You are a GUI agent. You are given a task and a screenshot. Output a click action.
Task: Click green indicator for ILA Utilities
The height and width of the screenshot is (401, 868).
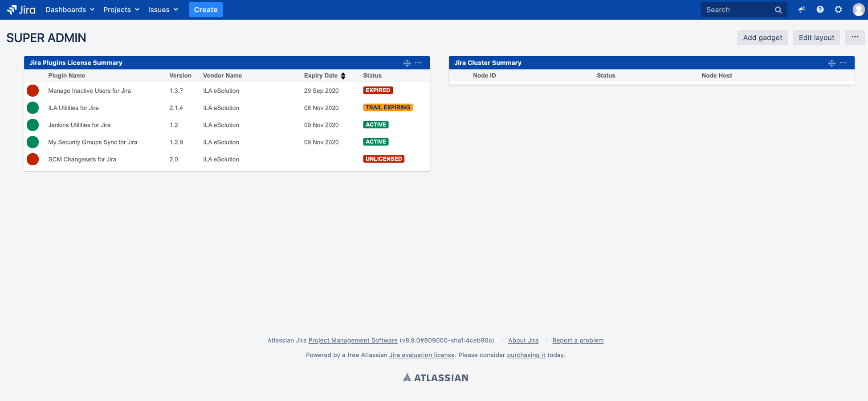pos(33,108)
